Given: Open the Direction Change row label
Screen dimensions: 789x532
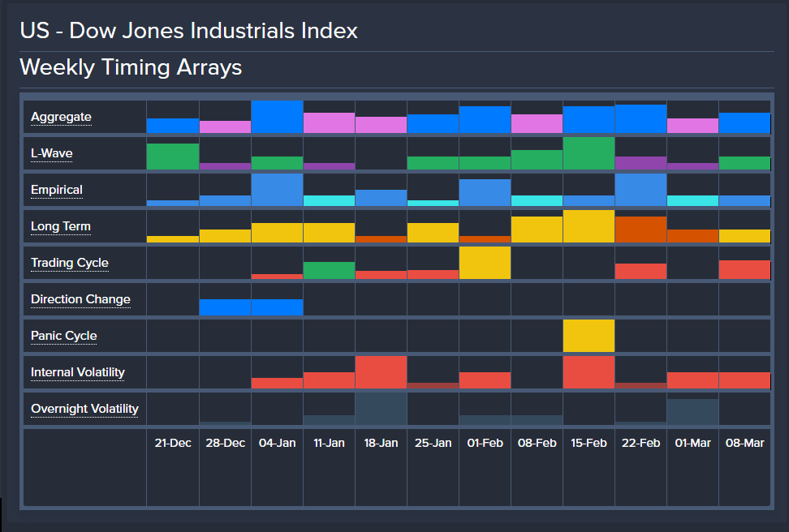Looking at the screenshot, I should coord(80,299).
